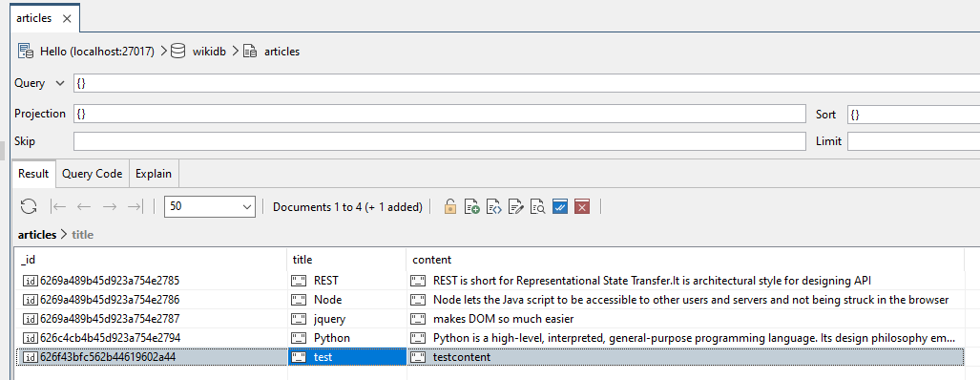This screenshot has height=380, width=980.
Task: Sort by the content column header
Action: 685,260
